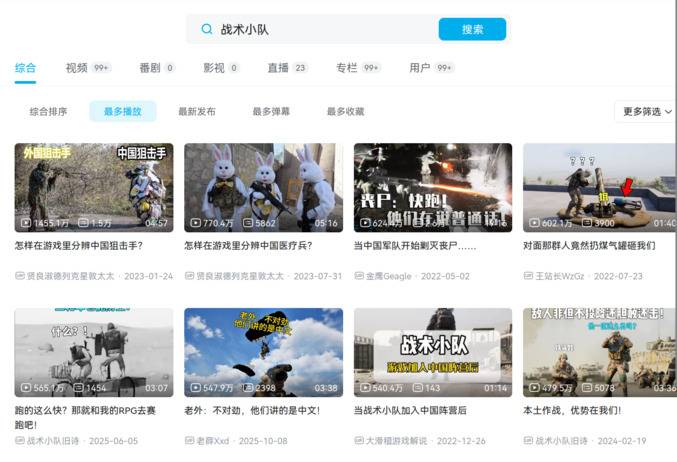Click UP icon before 老薛Xxd
This screenshot has height=462, width=677.
click(x=189, y=440)
